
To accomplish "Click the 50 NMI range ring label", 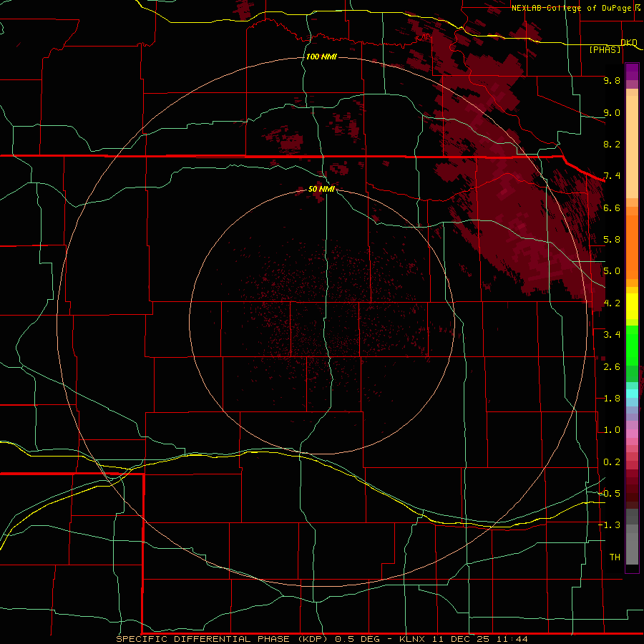I will coord(321,189).
